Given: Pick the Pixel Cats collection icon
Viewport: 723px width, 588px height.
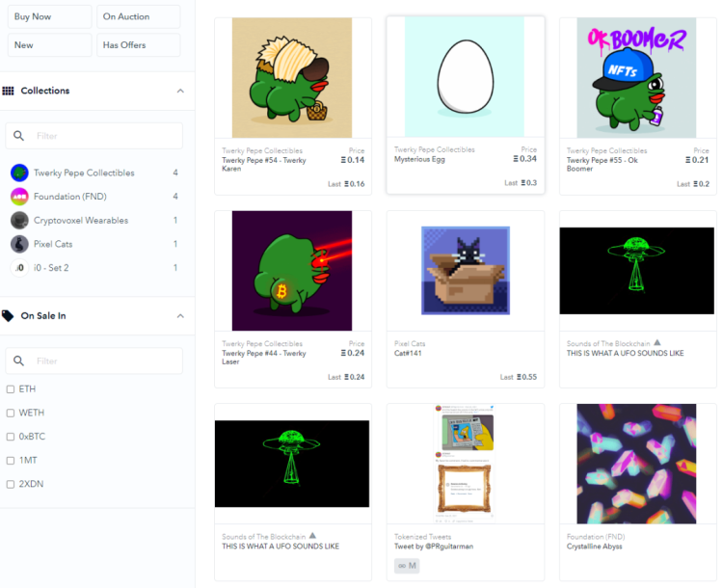Looking at the screenshot, I should (x=19, y=244).
